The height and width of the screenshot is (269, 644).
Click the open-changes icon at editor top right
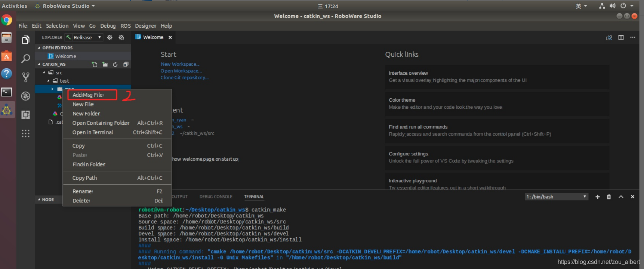pyautogui.click(x=609, y=37)
